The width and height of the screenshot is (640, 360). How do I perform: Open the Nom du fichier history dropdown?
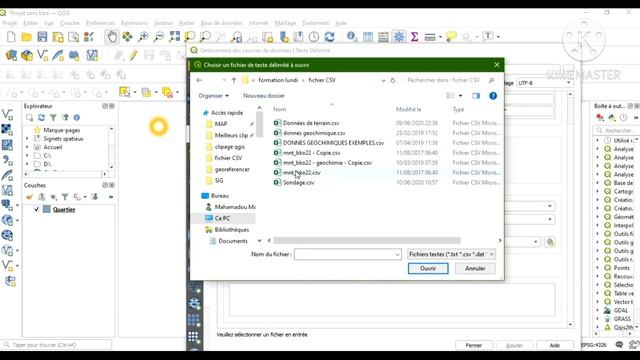(x=397, y=255)
